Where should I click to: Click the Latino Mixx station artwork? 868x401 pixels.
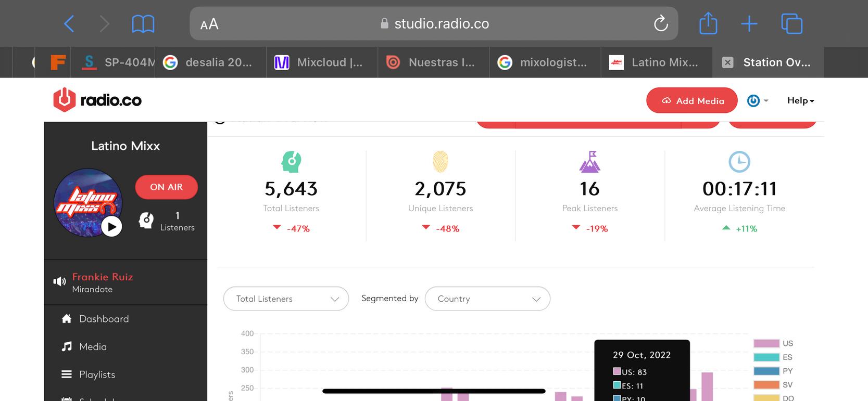click(87, 202)
